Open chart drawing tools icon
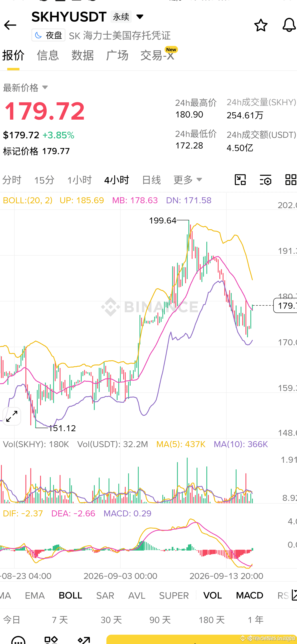 click(240, 180)
